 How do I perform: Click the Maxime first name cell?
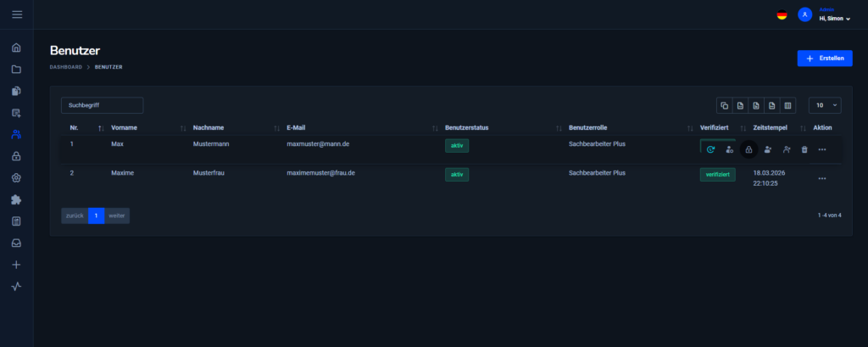tap(122, 172)
